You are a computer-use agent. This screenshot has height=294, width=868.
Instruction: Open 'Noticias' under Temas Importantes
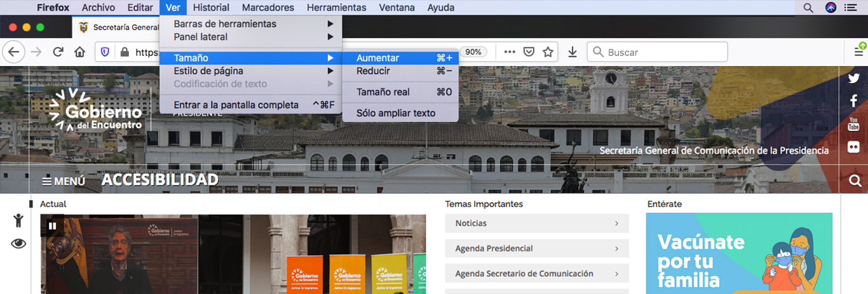[536, 224]
